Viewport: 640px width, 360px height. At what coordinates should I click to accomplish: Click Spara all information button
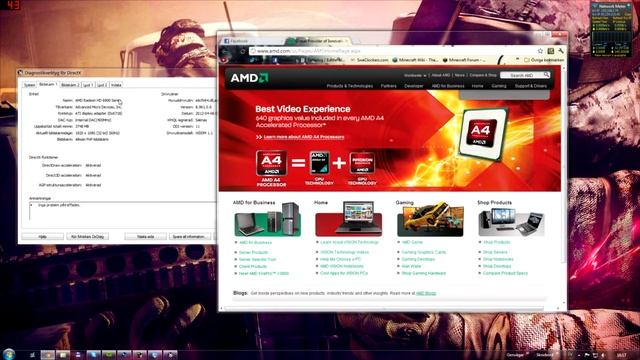pos(190,236)
